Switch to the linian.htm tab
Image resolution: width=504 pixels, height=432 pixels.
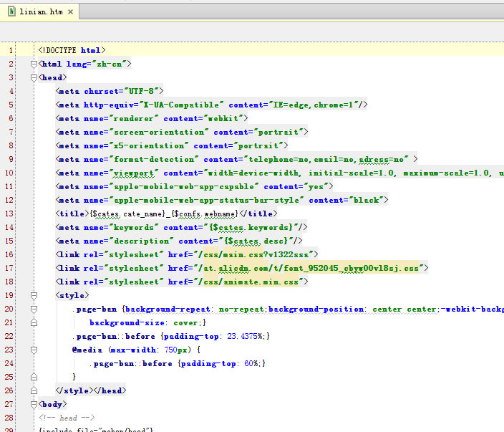pyautogui.click(x=40, y=12)
